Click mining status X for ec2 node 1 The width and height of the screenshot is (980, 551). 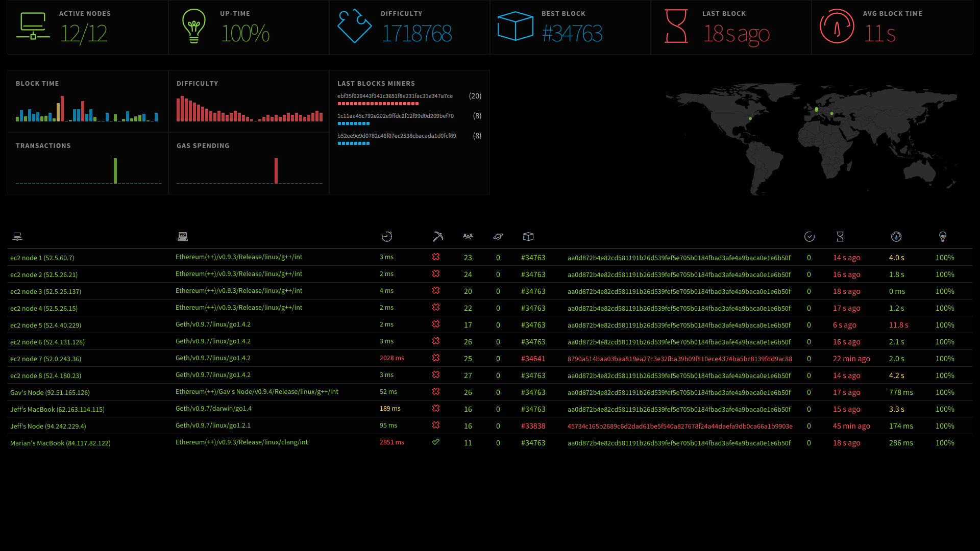(x=436, y=257)
